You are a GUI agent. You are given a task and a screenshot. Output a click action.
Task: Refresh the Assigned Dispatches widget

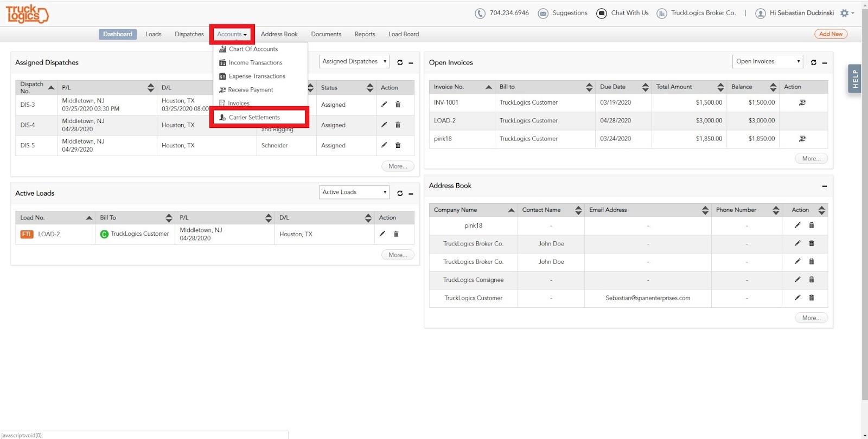tap(400, 63)
